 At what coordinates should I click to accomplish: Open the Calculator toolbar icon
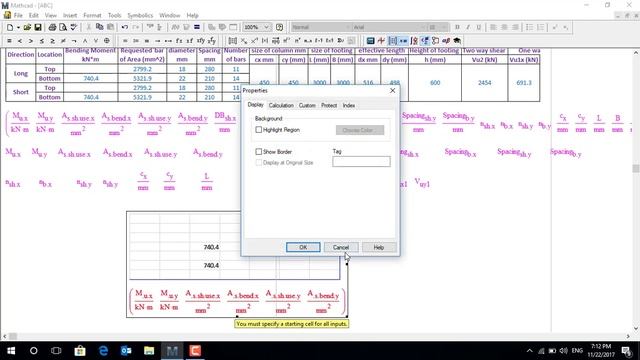click(x=370, y=41)
